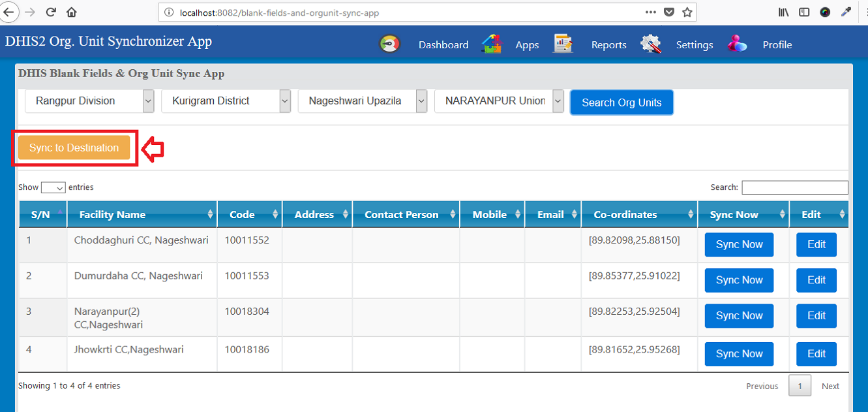The width and height of the screenshot is (868, 412).
Task: Open the NARAYANPUR Union dropdown
Action: coord(499,101)
